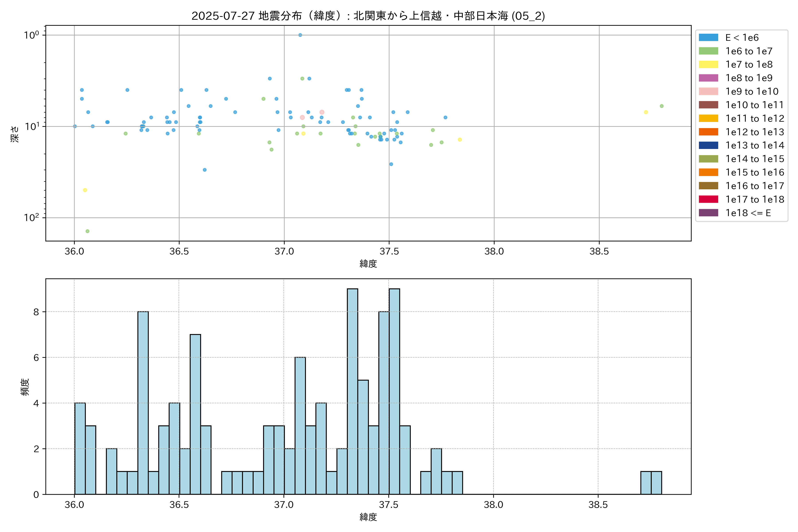Screen dimensions: 798x532
Task: Click the navy '1e13 to 1e14' legend swatch
Action: pyautogui.click(x=708, y=146)
